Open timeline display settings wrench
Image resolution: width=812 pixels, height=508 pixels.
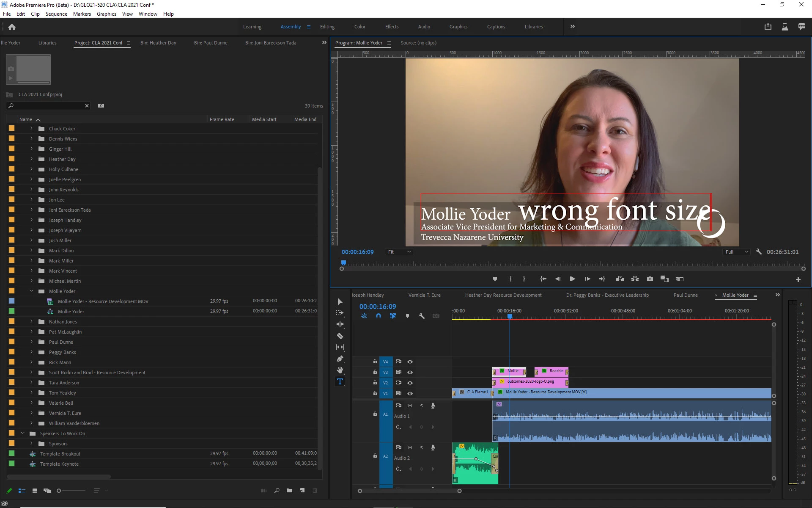point(422,316)
